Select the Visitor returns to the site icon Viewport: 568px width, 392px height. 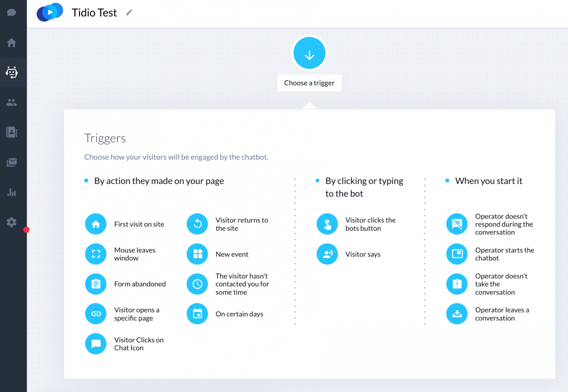pos(197,224)
